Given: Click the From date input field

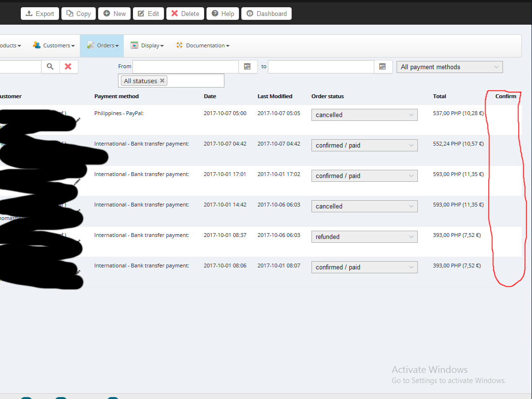Looking at the screenshot, I should [186, 67].
